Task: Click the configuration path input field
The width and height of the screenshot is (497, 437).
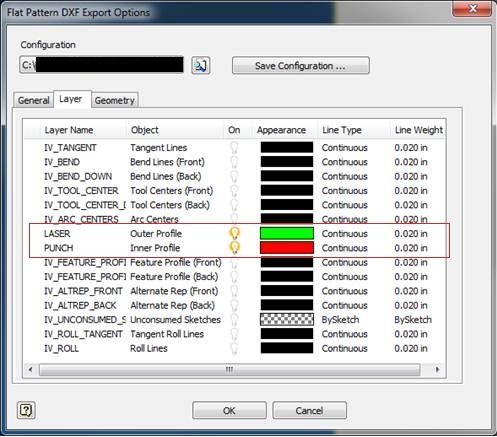Action: coord(102,65)
